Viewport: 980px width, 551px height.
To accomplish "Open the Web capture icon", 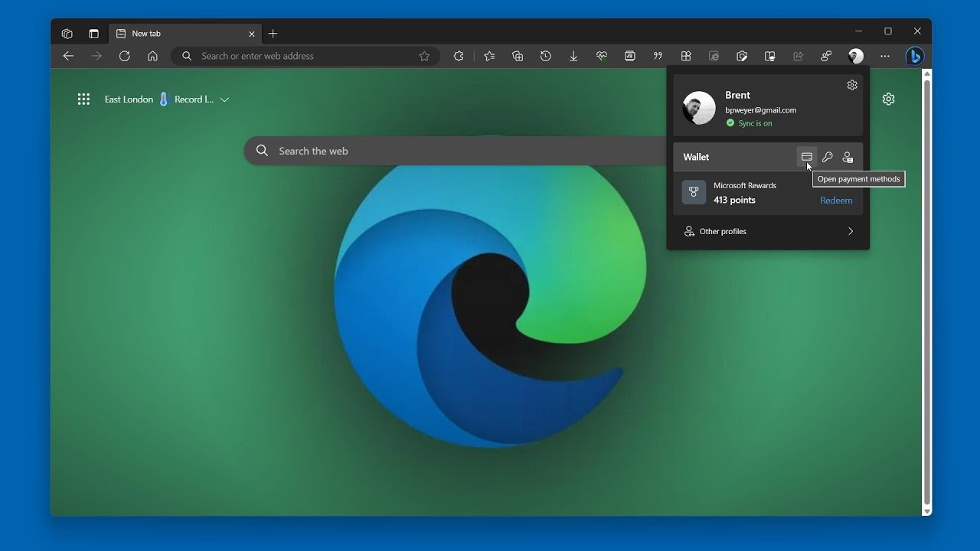I will click(742, 56).
